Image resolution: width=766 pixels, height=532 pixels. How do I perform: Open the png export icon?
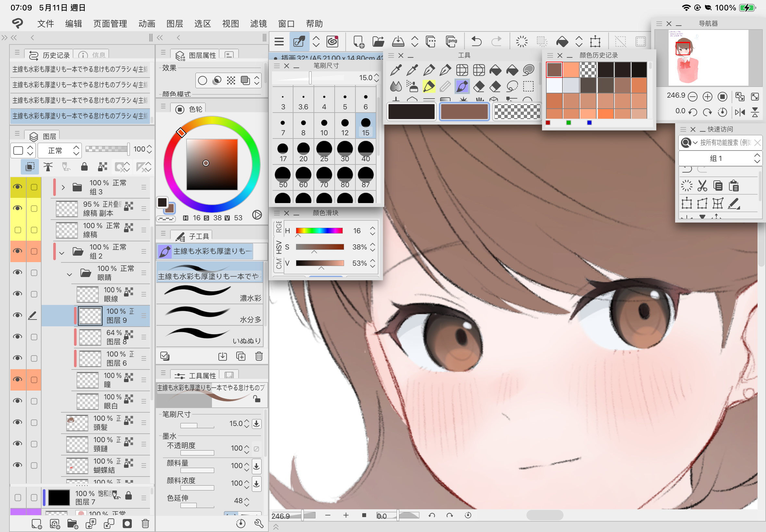click(451, 41)
